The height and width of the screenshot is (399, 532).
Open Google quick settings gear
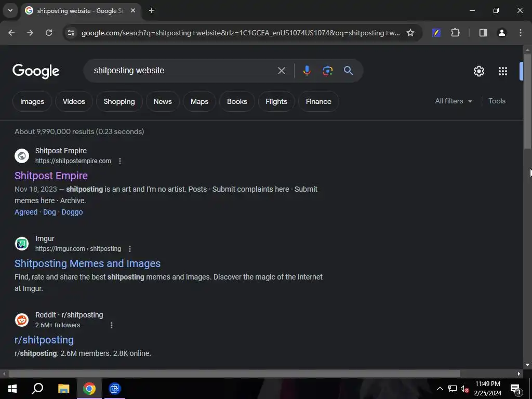coord(478,71)
